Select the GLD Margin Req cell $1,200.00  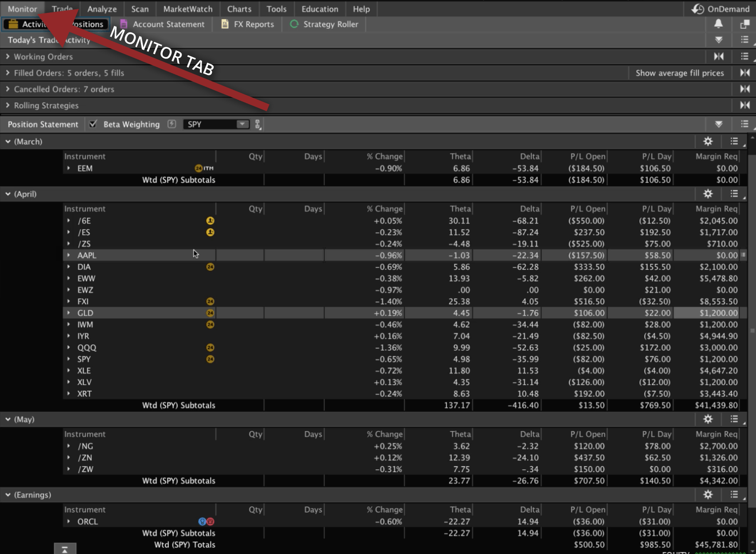(706, 313)
